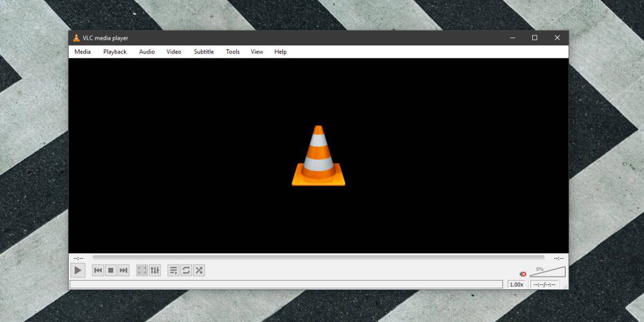Image resolution: width=644 pixels, height=322 pixels.
Task: Set volume on the triangular volume slider
Action: [547, 272]
